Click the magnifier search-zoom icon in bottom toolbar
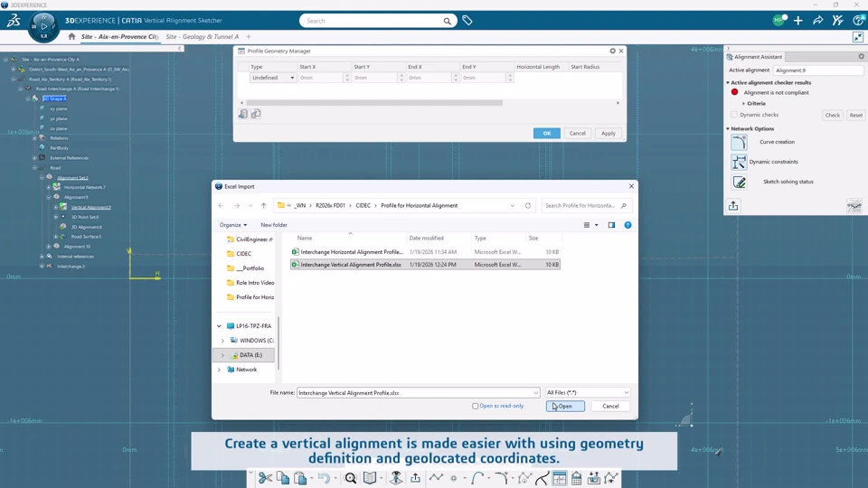868x488 pixels. pos(351,478)
